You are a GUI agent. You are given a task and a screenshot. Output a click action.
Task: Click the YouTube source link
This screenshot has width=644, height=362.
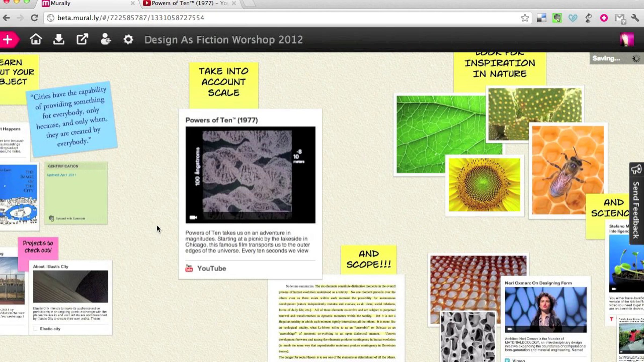pos(211,268)
